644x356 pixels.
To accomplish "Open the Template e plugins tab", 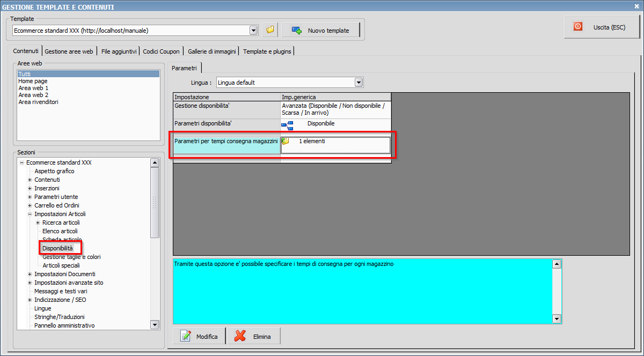I will click(267, 51).
